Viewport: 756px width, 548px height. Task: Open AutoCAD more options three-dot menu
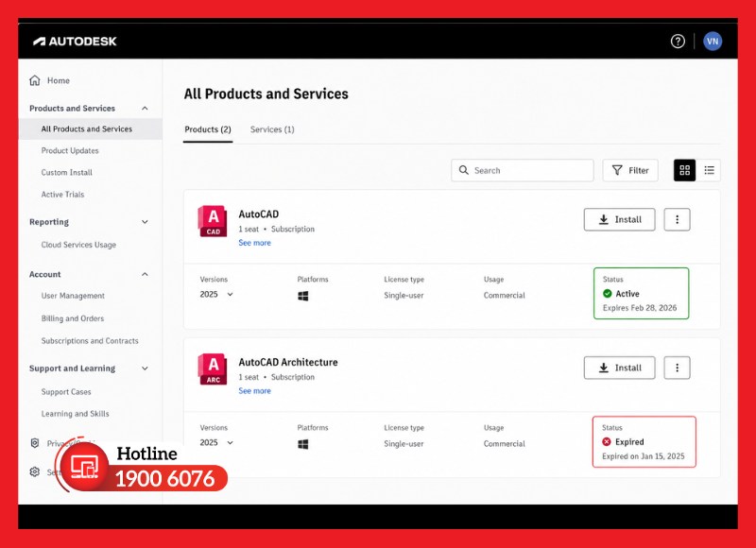coord(677,220)
